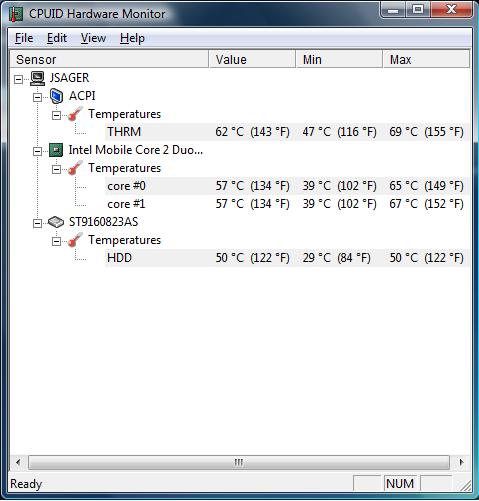Open the View menu
The image size is (479, 501).
(x=93, y=38)
